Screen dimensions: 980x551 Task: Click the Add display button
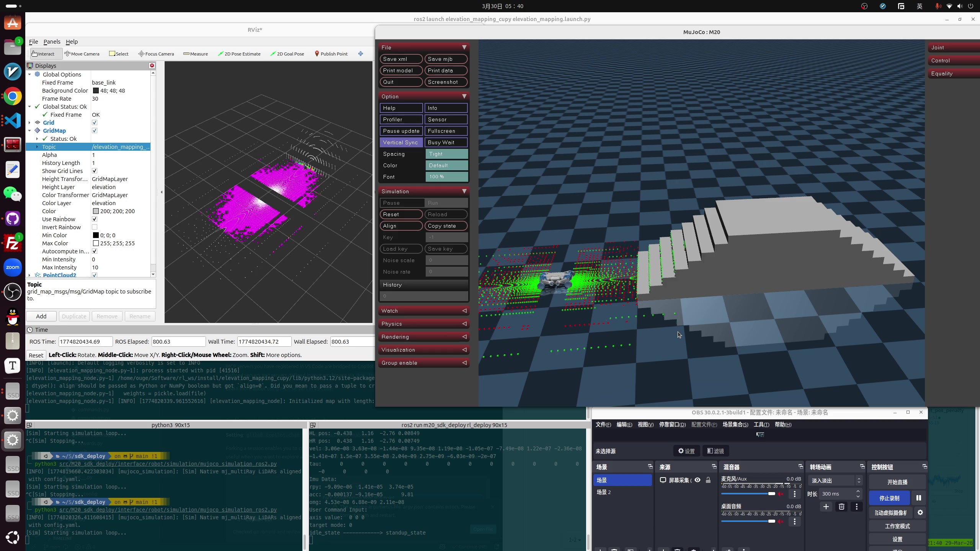click(41, 316)
